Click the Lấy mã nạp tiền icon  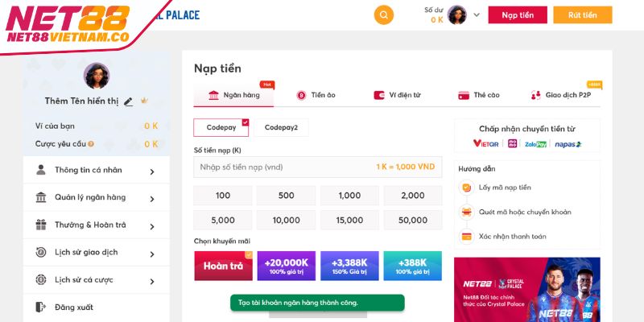(466, 188)
